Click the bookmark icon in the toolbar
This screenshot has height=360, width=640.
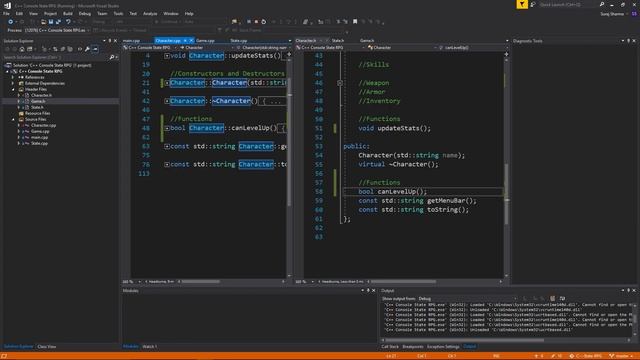[355, 22]
